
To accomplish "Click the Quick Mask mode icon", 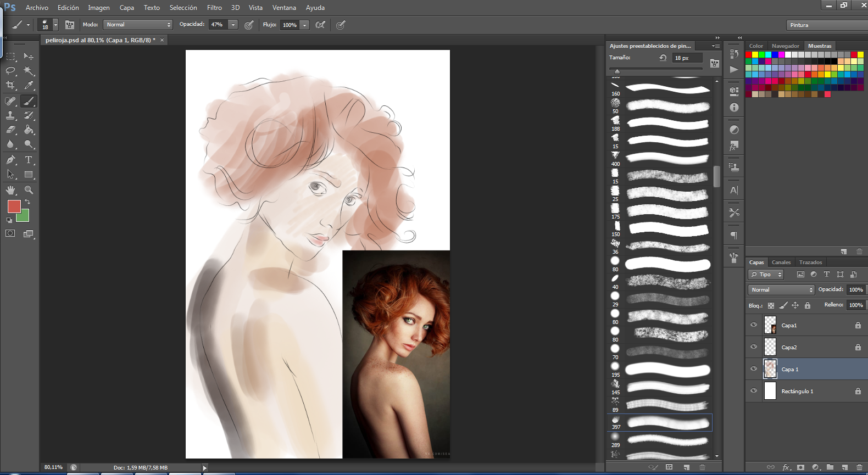I will coord(10,233).
